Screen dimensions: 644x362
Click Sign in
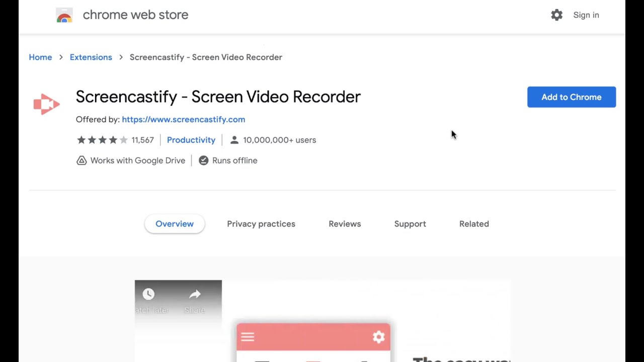[586, 15]
